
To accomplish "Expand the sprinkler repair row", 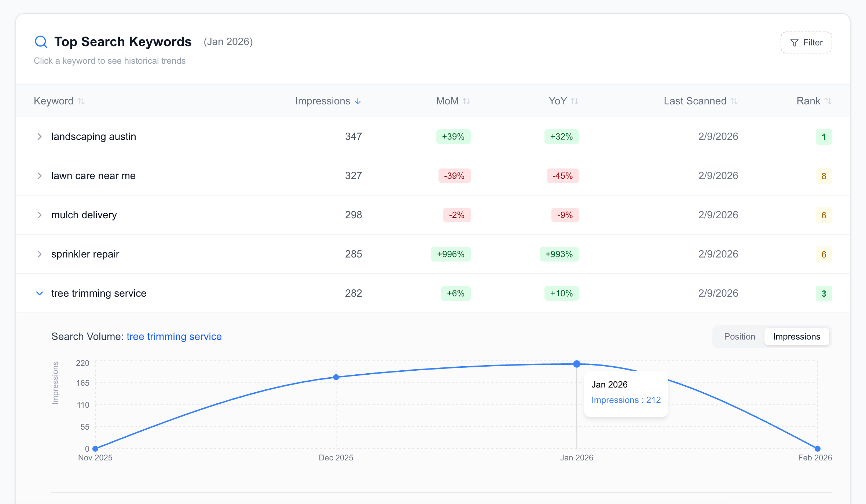I will tap(39, 254).
